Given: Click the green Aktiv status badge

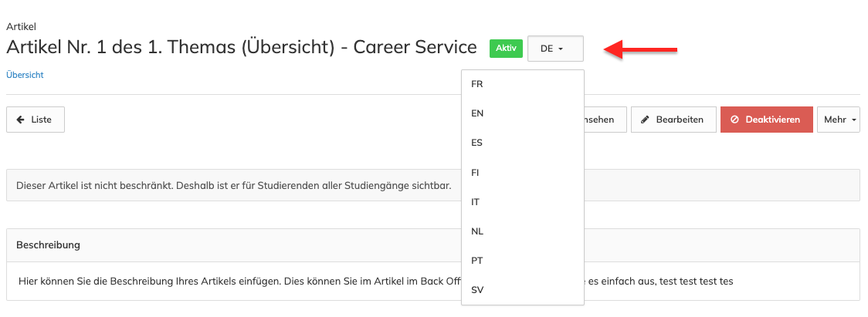Looking at the screenshot, I should pos(506,48).
